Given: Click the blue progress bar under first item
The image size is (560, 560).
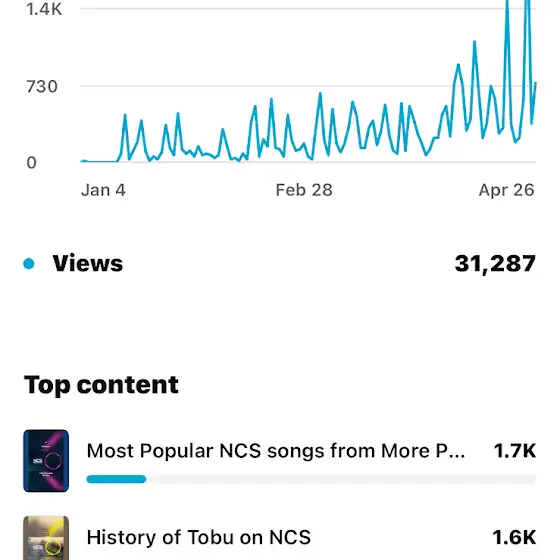Looking at the screenshot, I should [116, 479].
